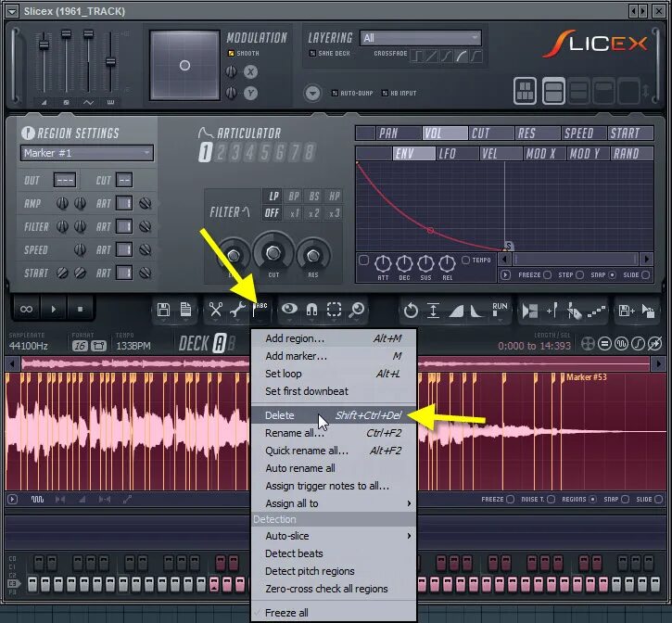Choose 'Add region...' from the menu
The image size is (672, 623).
coord(334,338)
